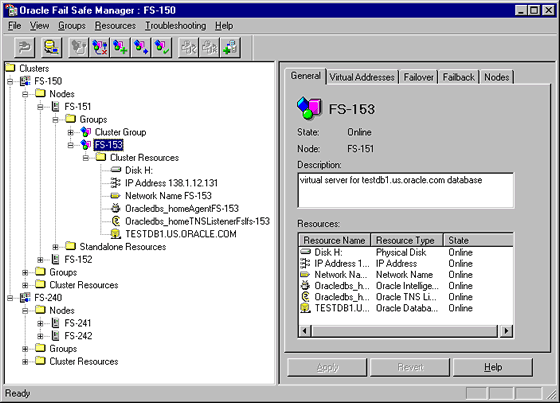Click the database-and-computer toolbar icon

51,47
